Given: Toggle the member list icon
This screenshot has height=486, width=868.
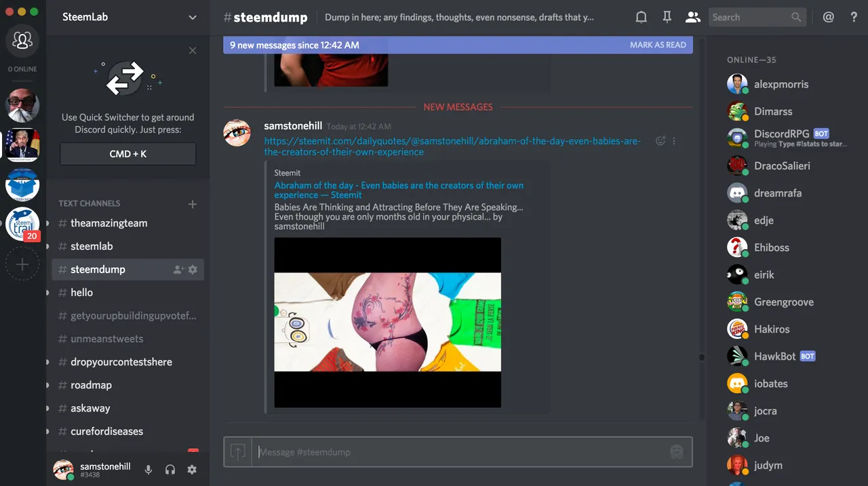Looking at the screenshot, I should pos(692,17).
